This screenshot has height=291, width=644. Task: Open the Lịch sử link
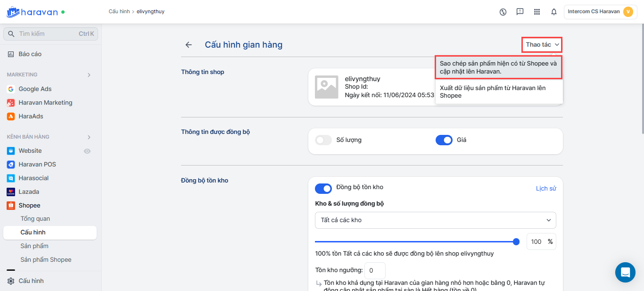pos(546,189)
